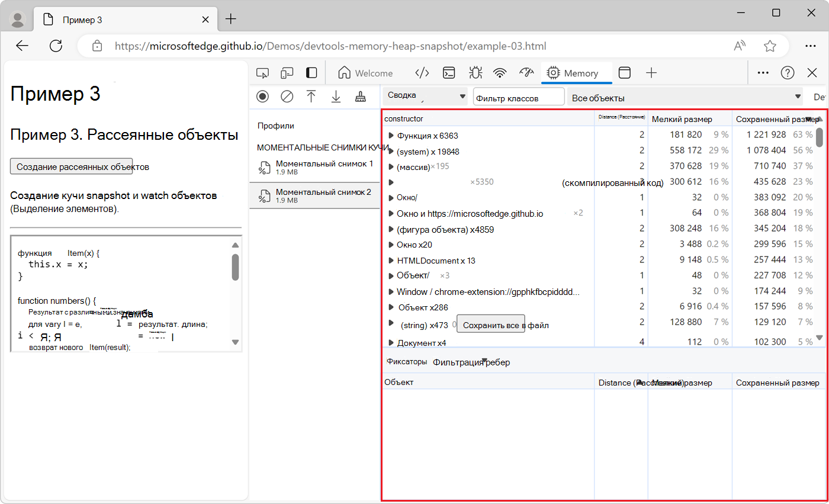The width and height of the screenshot is (829, 504).
Task: Open a new browser tab
Action: pos(231,19)
